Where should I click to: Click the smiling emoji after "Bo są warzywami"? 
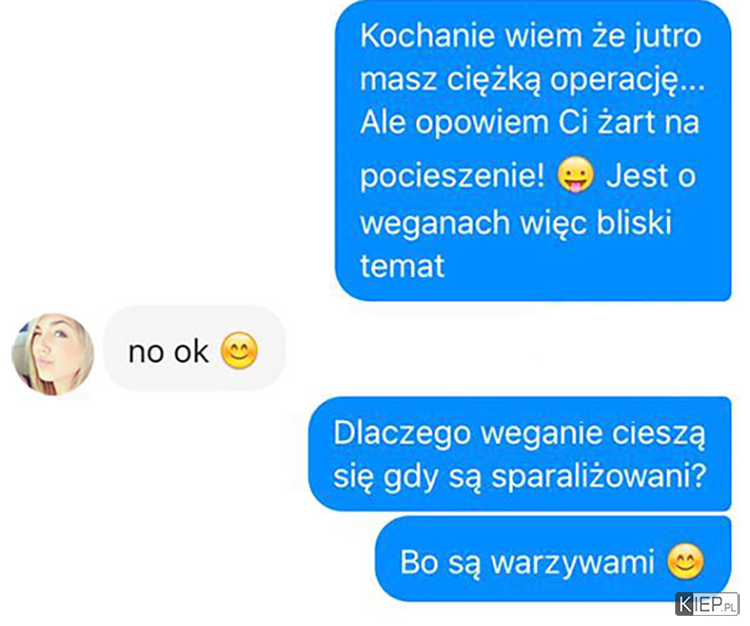tap(685, 561)
